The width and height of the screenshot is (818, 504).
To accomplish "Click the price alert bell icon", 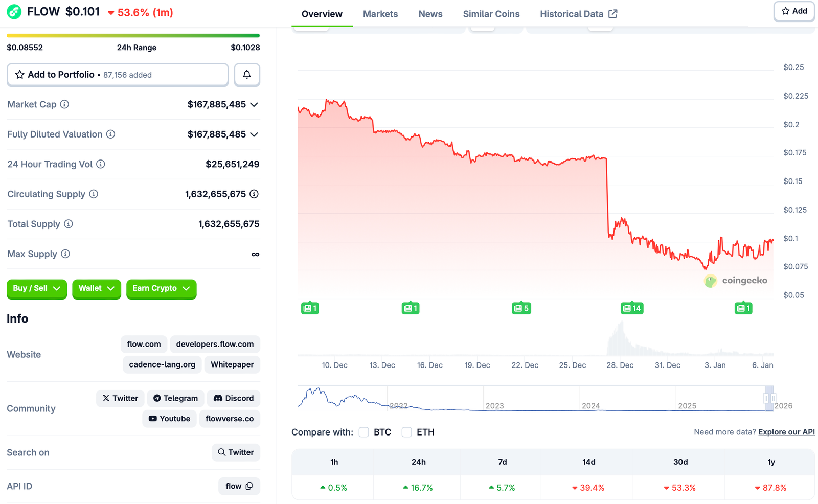I will [x=247, y=75].
